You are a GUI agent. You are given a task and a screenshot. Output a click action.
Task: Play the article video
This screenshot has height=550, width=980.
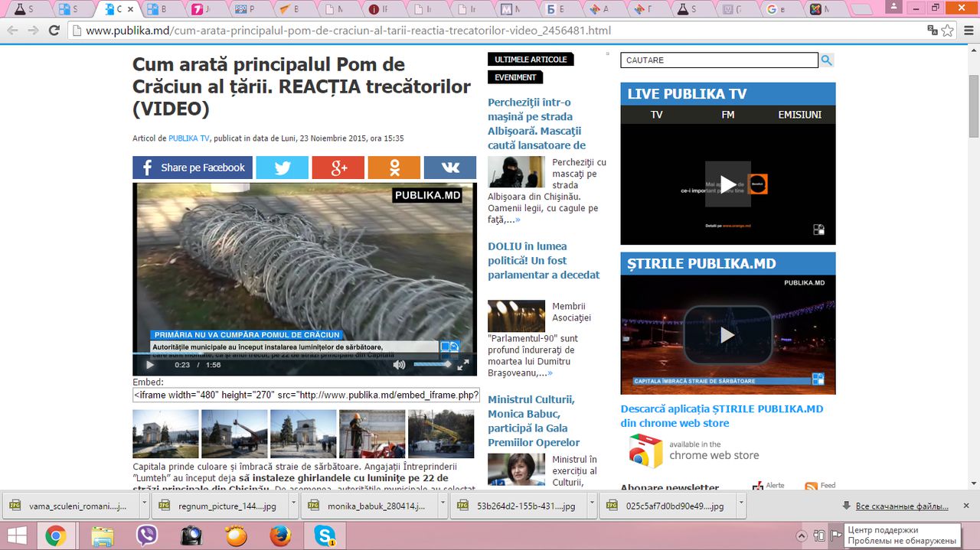coord(149,365)
